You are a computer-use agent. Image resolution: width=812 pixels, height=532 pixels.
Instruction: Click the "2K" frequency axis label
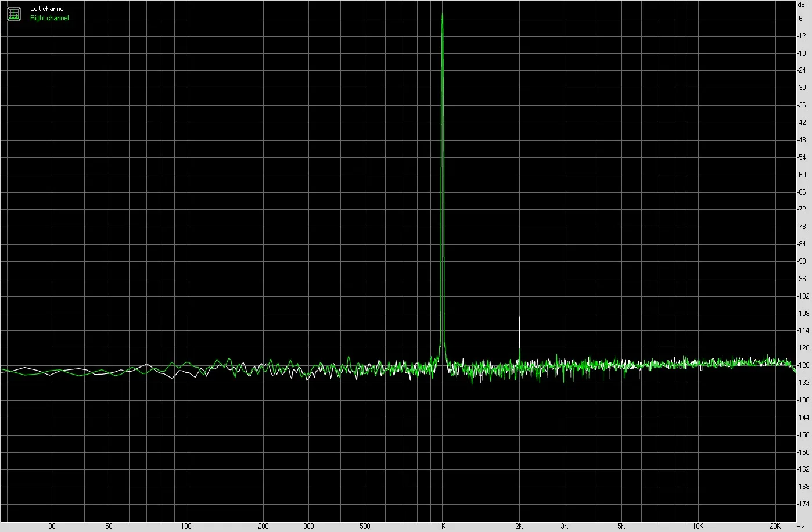click(519, 526)
